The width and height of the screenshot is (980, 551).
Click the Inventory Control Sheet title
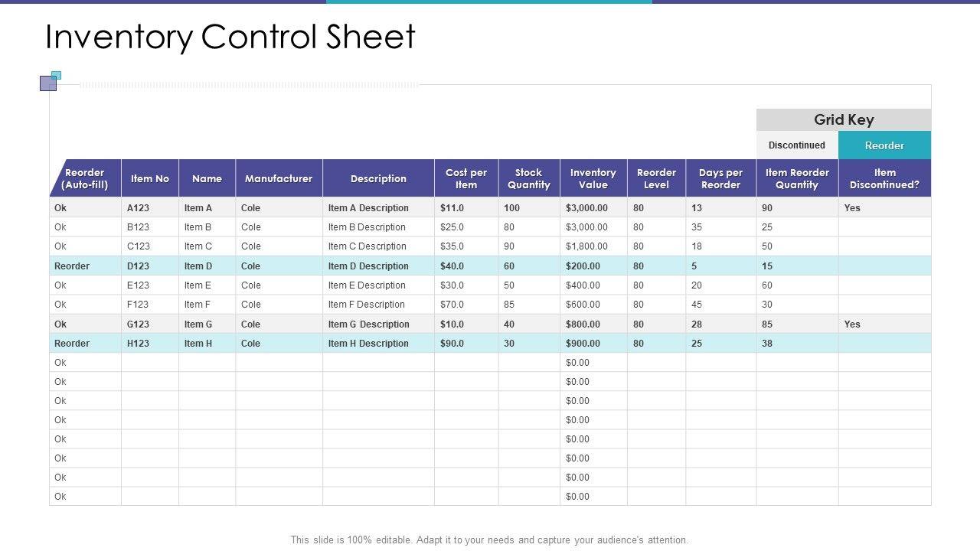pyautogui.click(x=230, y=37)
